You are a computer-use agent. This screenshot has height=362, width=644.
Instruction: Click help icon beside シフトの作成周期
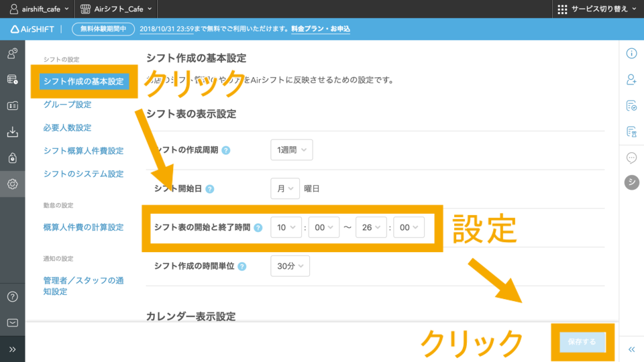pyautogui.click(x=226, y=150)
